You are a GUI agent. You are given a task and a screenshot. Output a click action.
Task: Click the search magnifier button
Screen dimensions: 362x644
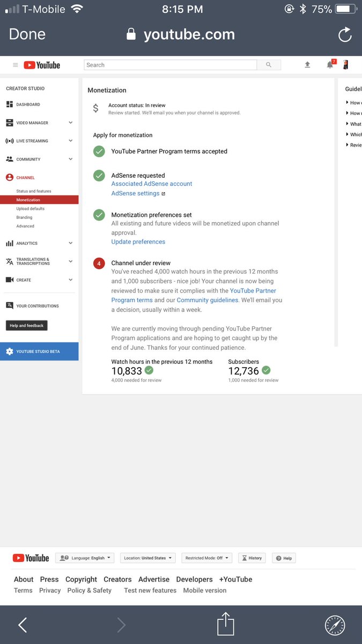click(x=269, y=65)
